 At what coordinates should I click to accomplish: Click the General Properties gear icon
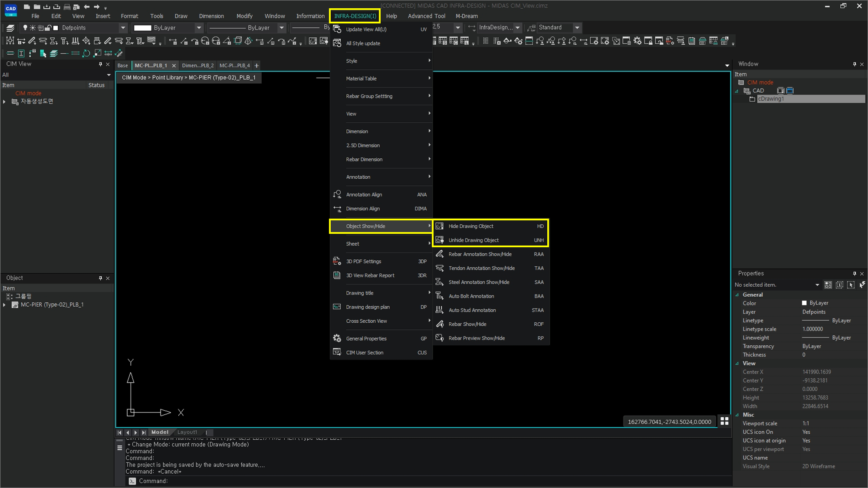click(x=337, y=338)
